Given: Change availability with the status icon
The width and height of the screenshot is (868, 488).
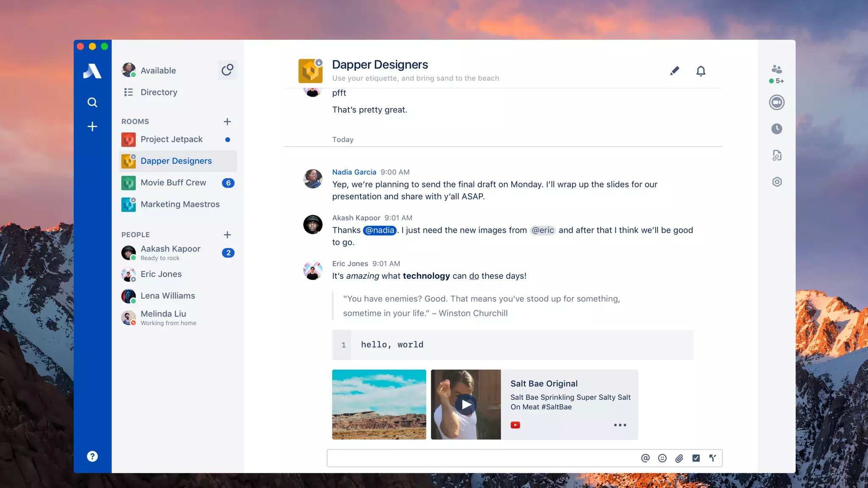Looking at the screenshot, I should pyautogui.click(x=227, y=70).
